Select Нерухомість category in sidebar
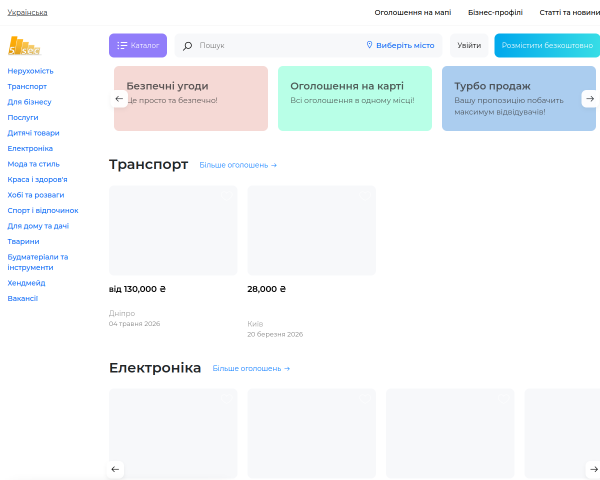 pos(31,71)
